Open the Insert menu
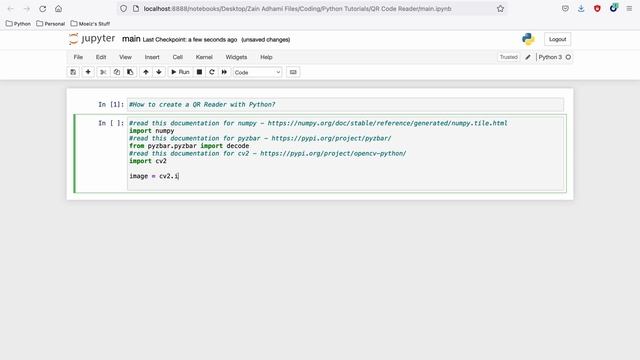Viewport: 640px width, 360px height. (152, 57)
